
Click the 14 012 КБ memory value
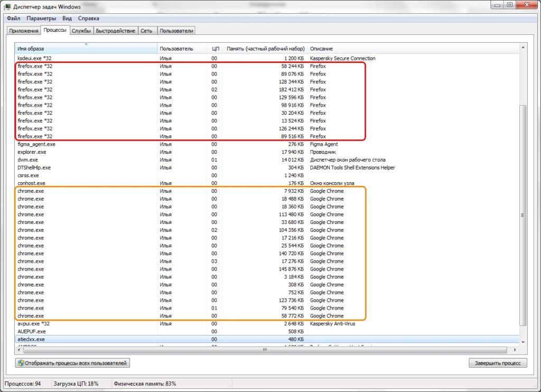[293, 160]
